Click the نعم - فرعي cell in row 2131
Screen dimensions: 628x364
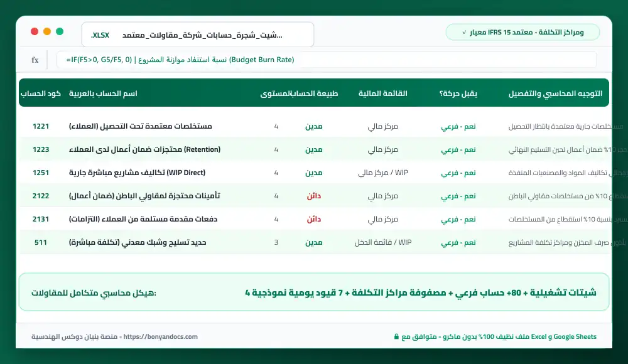click(x=458, y=220)
